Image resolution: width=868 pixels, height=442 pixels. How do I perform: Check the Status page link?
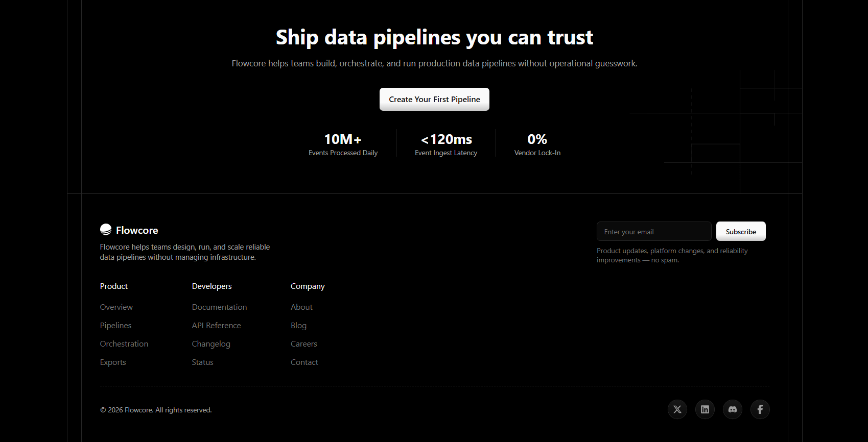coord(202,362)
